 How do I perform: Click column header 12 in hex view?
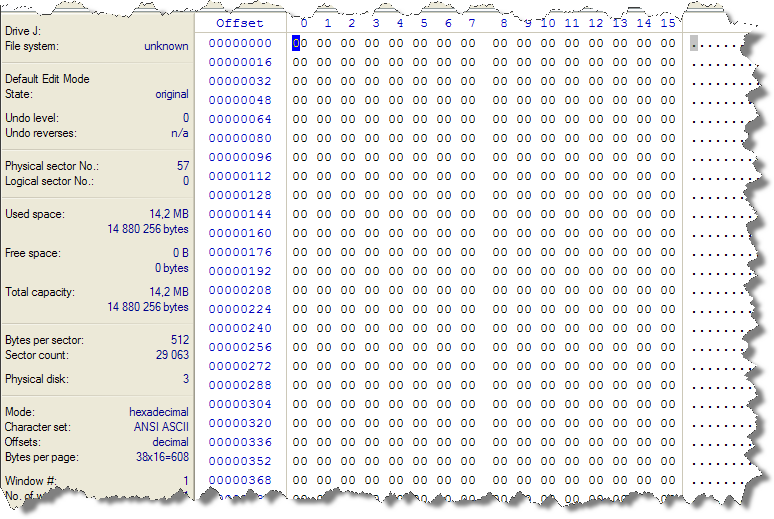click(596, 23)
